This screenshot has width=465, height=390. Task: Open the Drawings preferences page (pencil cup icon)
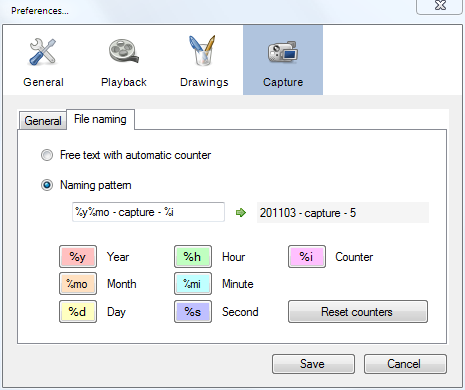pyautogui.click(x=204, y=61)
